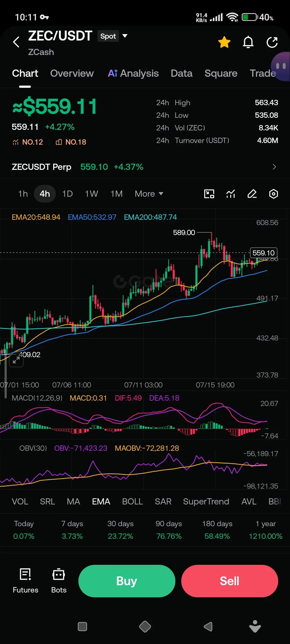Open the indicators icon in chart toolbar
Screen dimensions: 290x644
pos(231,194)
